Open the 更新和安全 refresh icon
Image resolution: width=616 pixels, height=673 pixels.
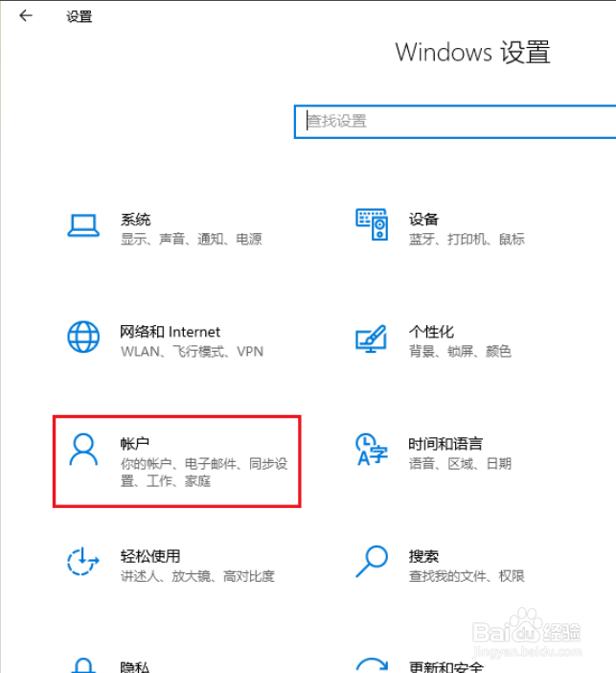point(372,664)
